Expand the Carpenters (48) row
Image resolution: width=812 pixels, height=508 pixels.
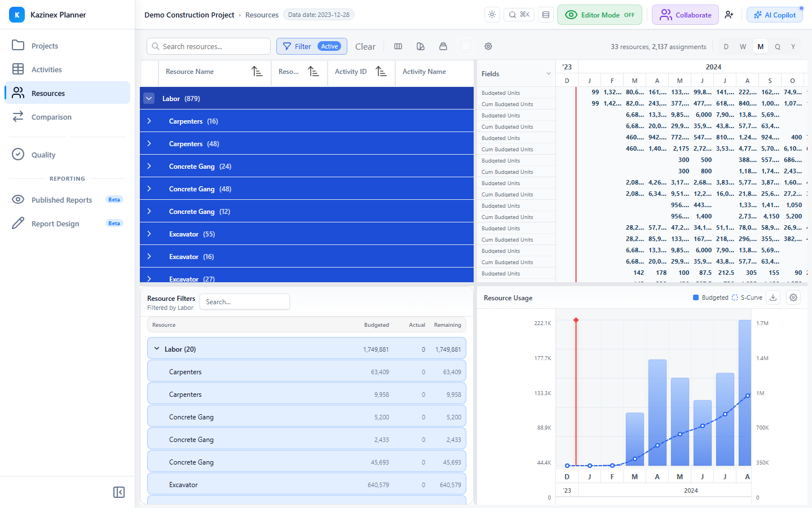tap(149, 143)
